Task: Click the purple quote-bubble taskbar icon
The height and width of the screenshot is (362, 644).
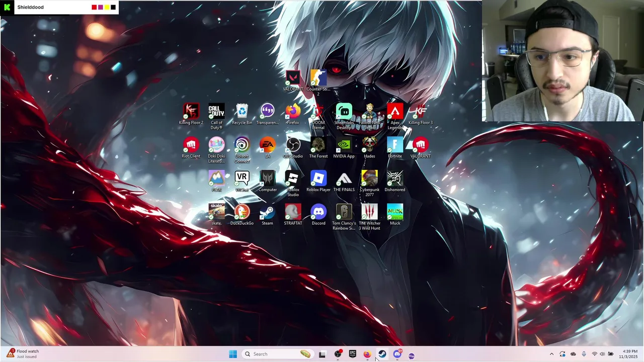Action: [x=412, y=355]
